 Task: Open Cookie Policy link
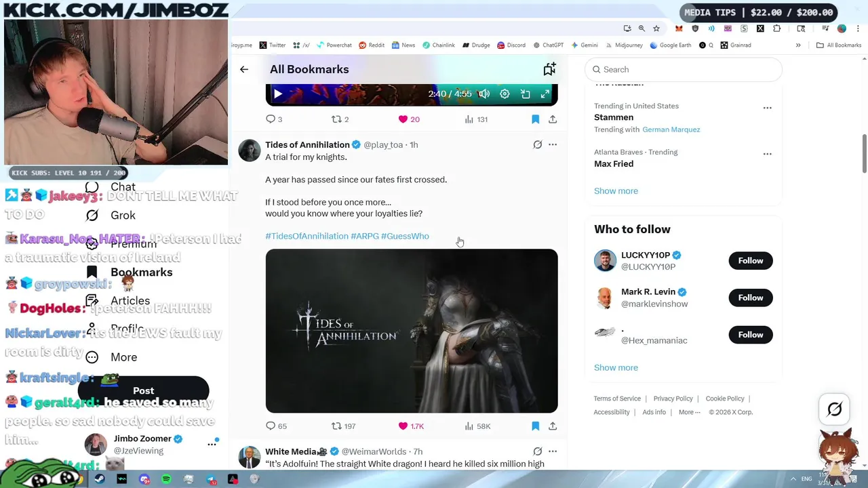(x=725, y=399)
